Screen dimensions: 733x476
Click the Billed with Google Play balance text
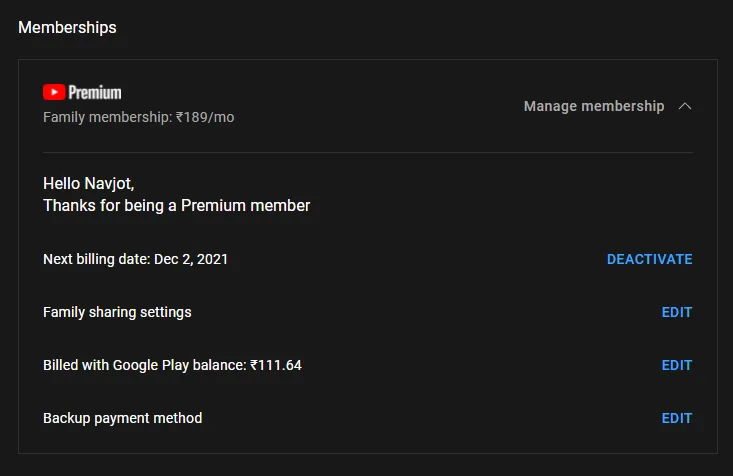pos(144,365)
